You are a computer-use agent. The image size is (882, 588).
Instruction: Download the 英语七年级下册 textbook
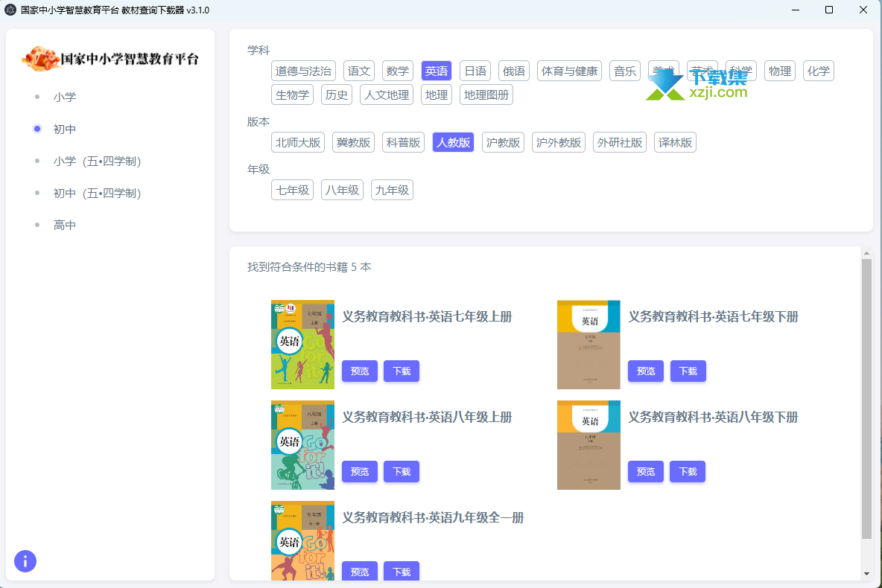click(x=688, y=371)
